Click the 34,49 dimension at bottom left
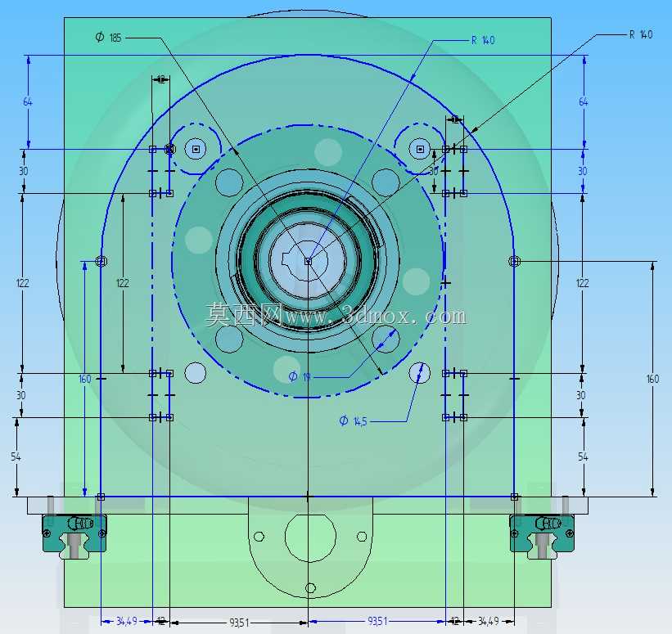 (x=127, y=621)
